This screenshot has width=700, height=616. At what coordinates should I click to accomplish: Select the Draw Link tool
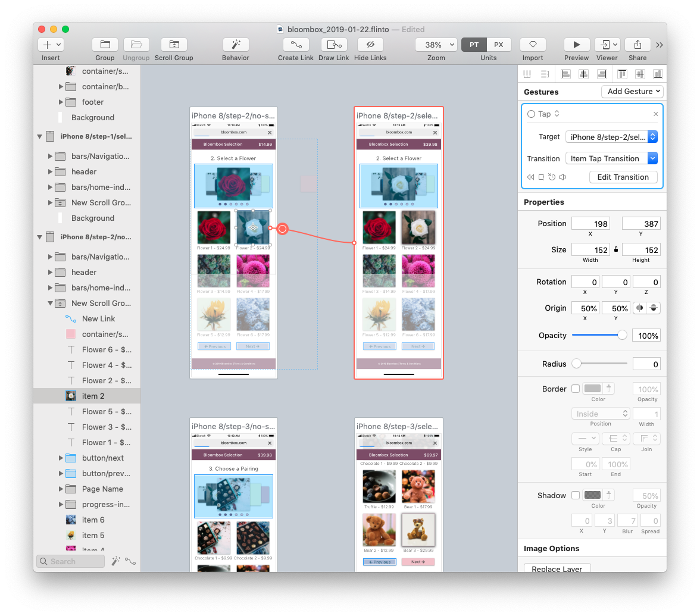[334, 45]
